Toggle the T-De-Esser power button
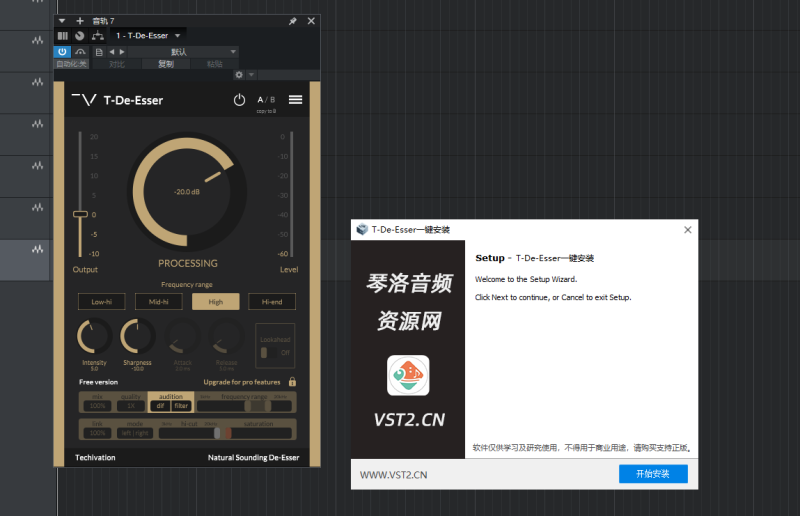 point(239,100)
